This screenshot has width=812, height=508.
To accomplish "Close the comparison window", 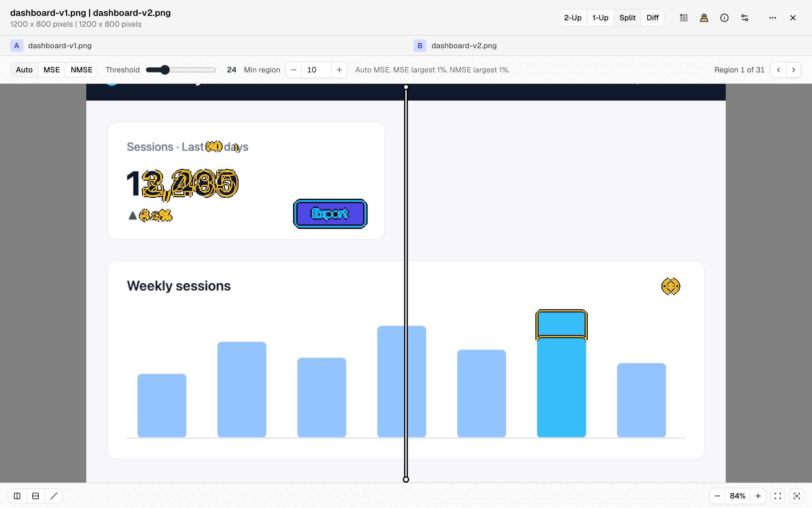I will point(793,18).
